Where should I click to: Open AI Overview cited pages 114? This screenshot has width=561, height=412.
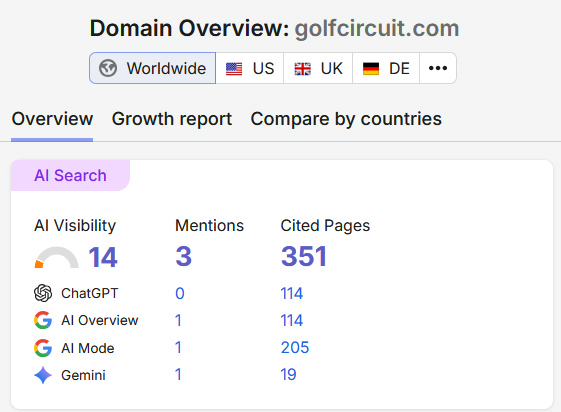tap(292, 320)
